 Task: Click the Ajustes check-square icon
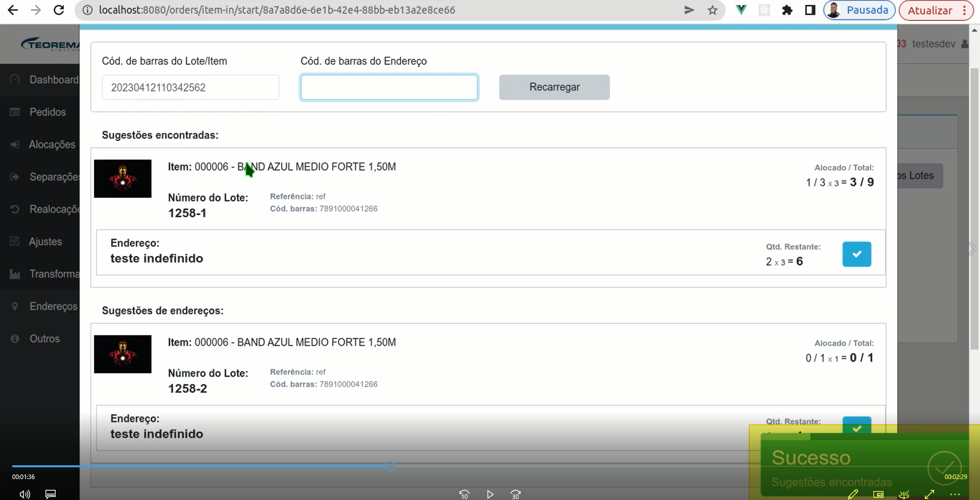pyautogui.click(x=15, y=241)
